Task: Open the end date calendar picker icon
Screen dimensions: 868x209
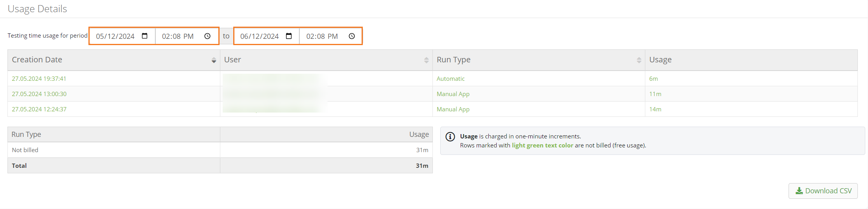Action: point(289,36)
